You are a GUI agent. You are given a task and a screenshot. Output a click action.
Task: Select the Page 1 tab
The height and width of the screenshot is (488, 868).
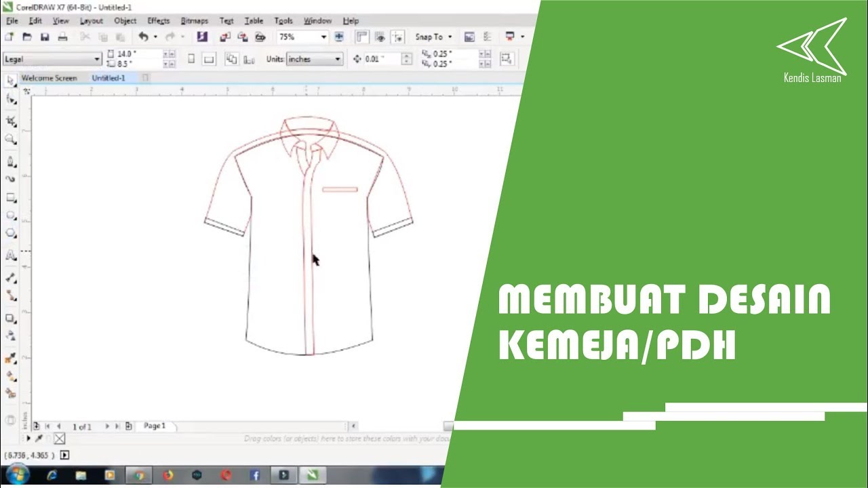pos(155,426)
